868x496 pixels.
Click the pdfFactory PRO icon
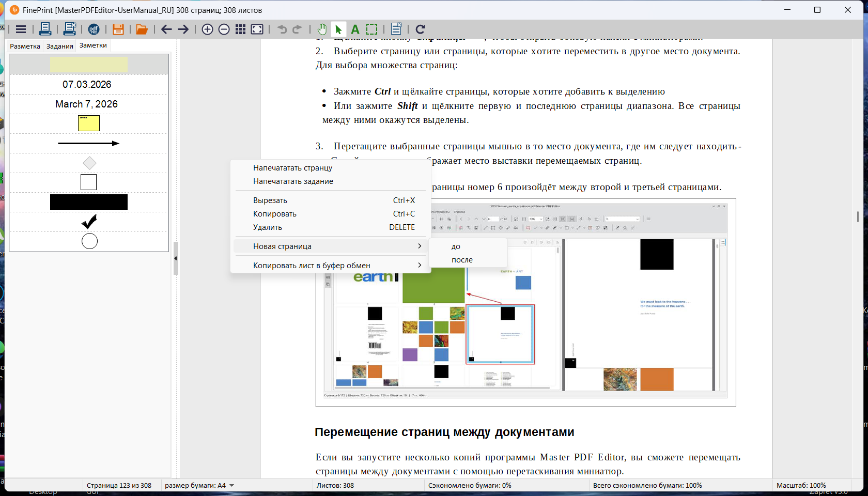pos(94,29)
